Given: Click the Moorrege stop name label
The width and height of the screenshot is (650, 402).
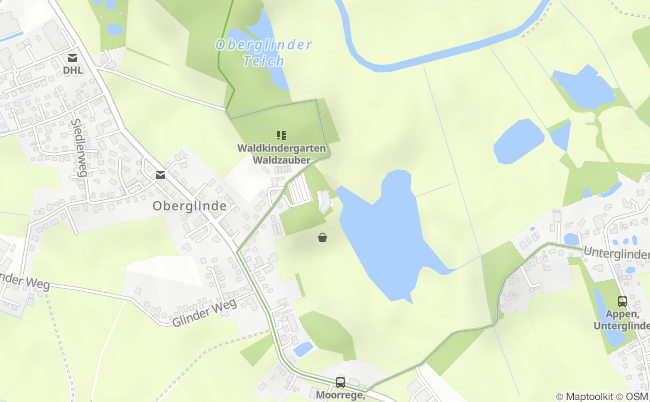Looking at the screenshot, I should point(340,395).
